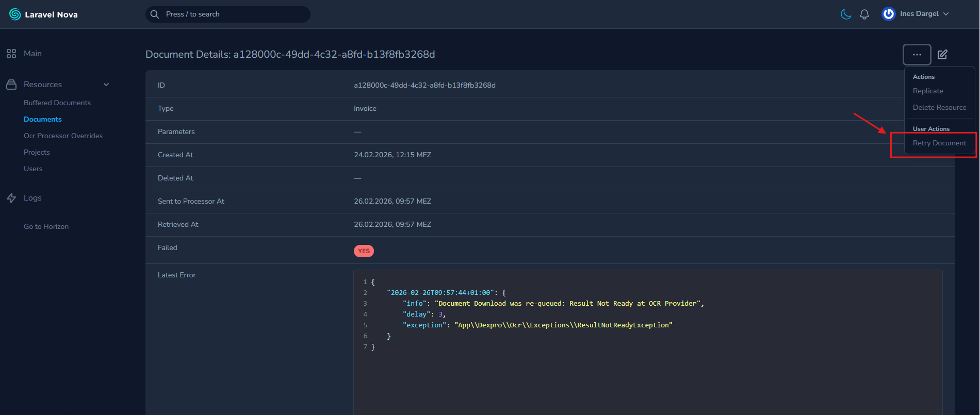This screenshot has height=415, width=980.
Task: Select Delete Resource menu entry
Action: point(939,108)
